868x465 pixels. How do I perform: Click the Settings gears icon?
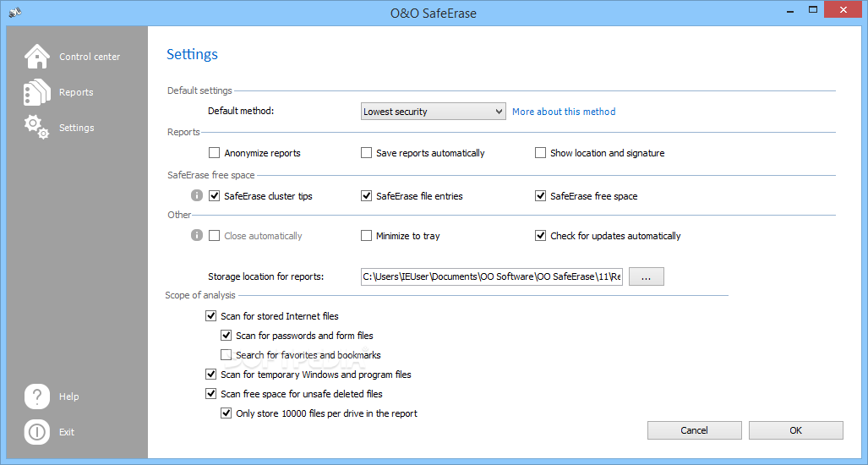[37, 128]
